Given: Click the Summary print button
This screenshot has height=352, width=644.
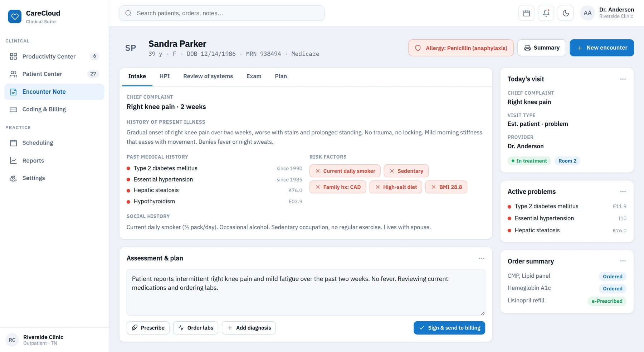Looking at the screenshot, I should click(542, 48).
